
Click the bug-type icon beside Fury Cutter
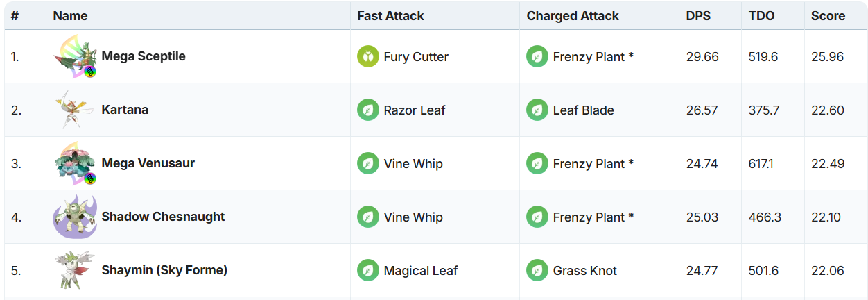(368, 57)
